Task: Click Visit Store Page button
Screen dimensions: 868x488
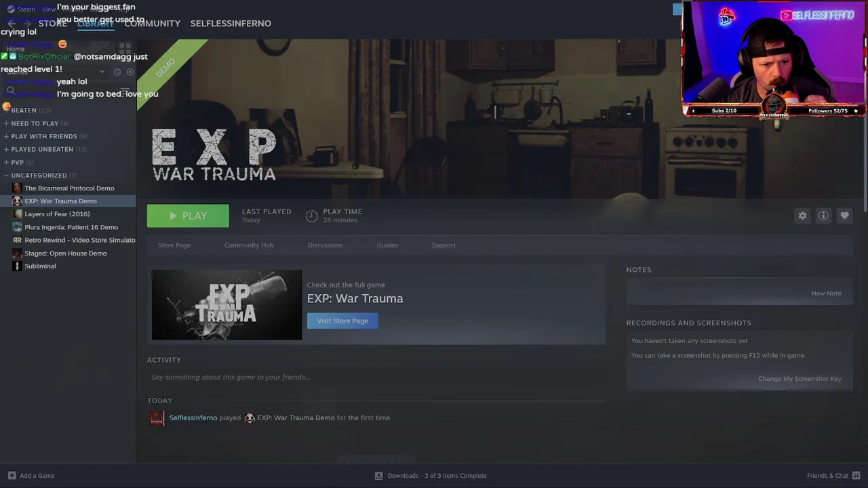Action: click(x=342, y=321)
